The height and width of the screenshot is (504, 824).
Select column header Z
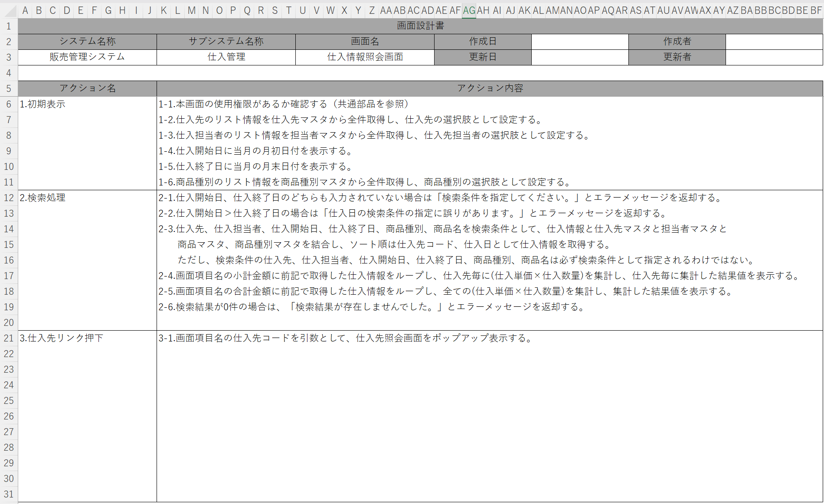pyautogui.click(x=372, y=10)
